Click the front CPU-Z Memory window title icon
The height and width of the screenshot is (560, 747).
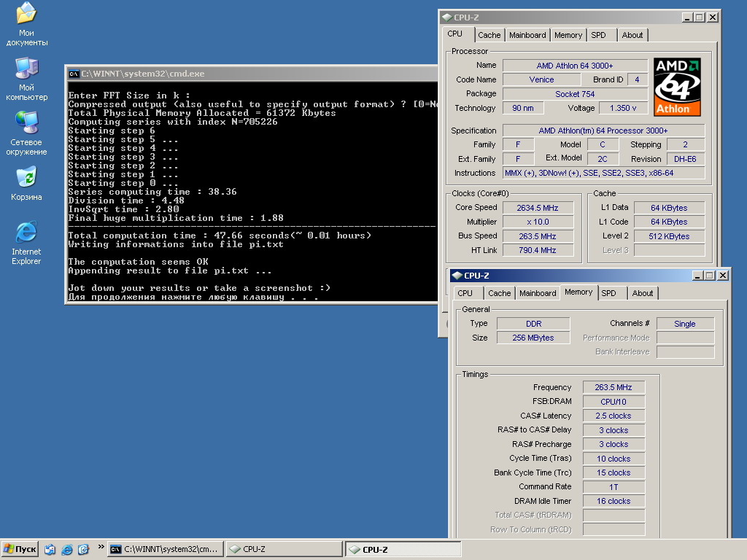(457, 275)
